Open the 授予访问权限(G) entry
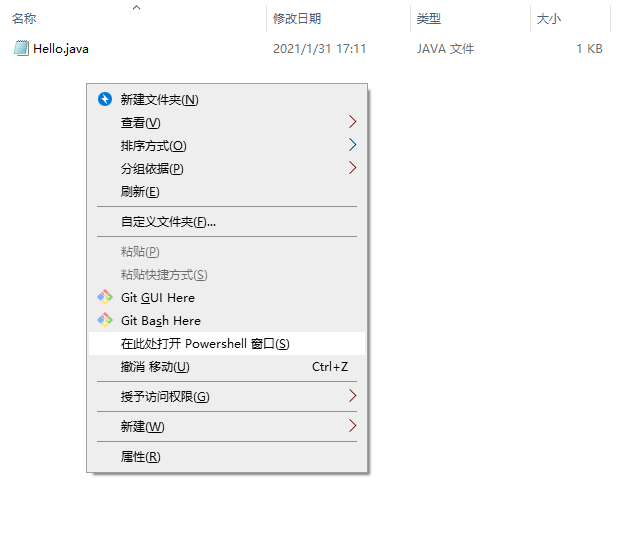 point(227,396)
